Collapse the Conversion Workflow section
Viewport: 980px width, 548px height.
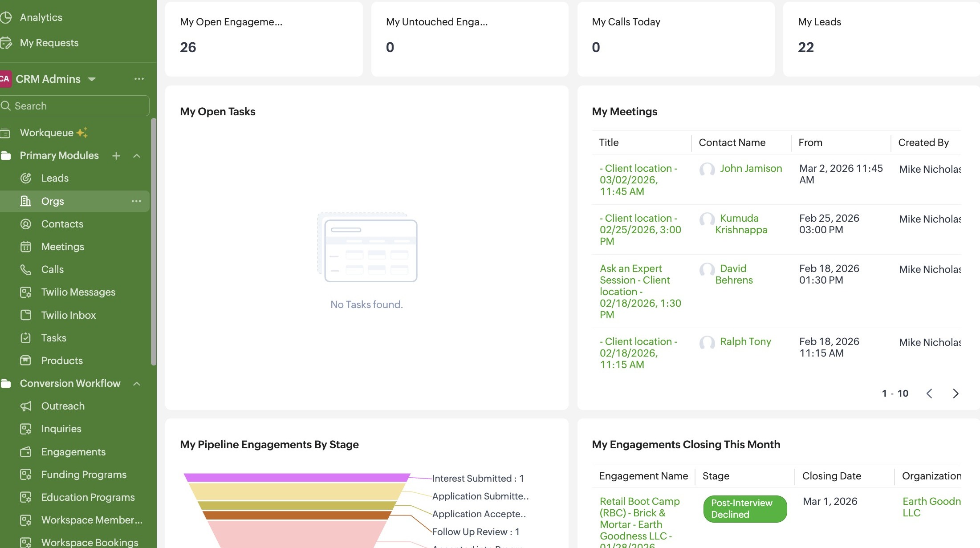tap(137, 384)
